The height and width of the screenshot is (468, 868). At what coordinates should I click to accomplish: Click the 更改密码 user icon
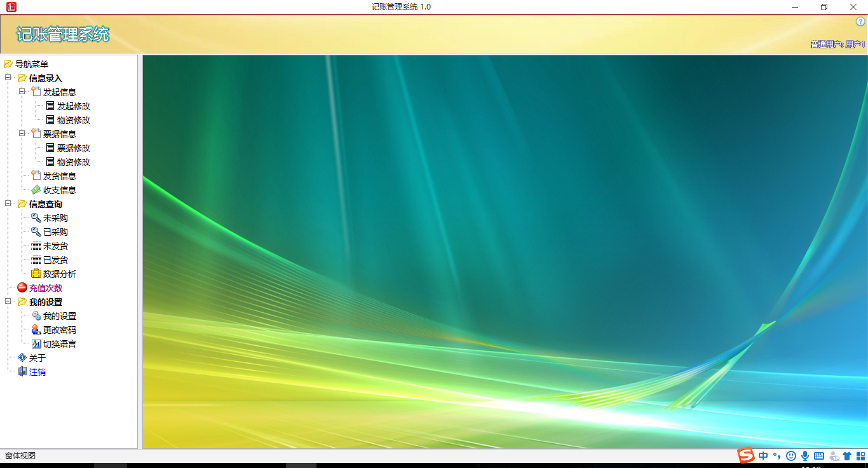tap(36, 330)
